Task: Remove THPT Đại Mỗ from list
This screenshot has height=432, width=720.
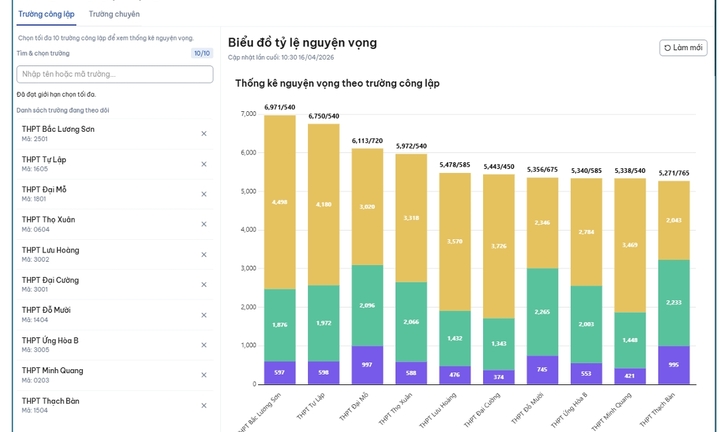Action: (204, 193)
